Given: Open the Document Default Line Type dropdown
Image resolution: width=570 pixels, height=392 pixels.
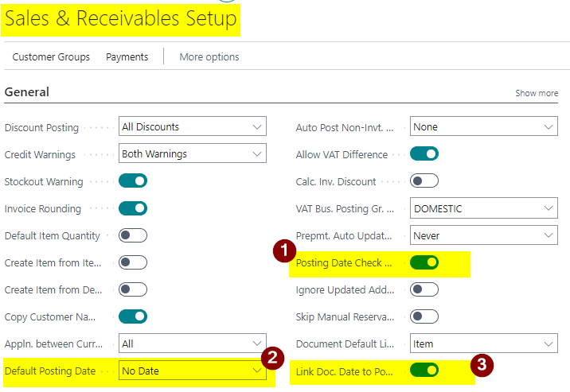Looking at the screenshot, I should coord(483,343).
